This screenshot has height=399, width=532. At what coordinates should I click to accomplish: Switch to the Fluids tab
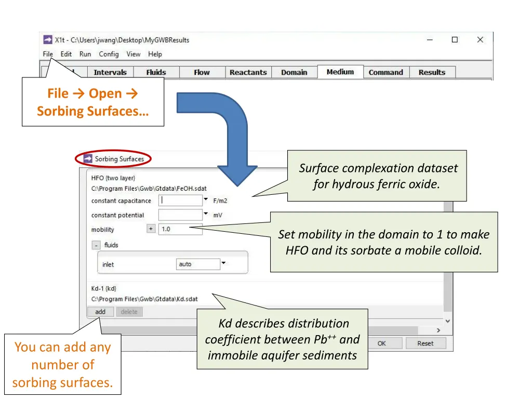point(156,72)
